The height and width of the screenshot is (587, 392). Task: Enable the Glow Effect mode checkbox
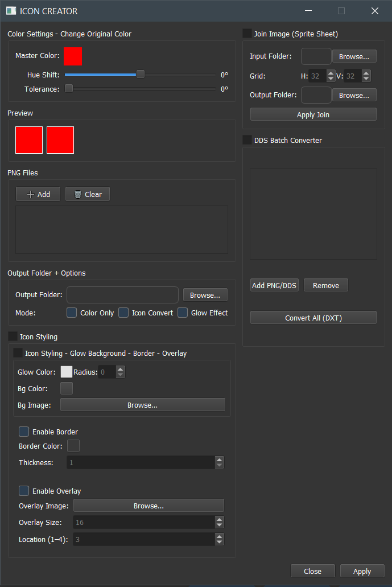pyautogui.click(x=183, y=313)
